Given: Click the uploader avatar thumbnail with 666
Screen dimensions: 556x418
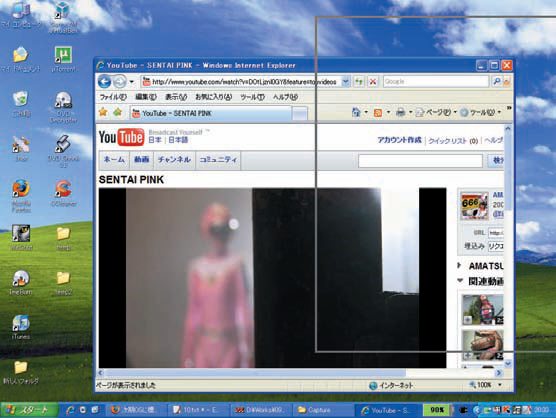Looking at the screenshot, I should point(475,206).
